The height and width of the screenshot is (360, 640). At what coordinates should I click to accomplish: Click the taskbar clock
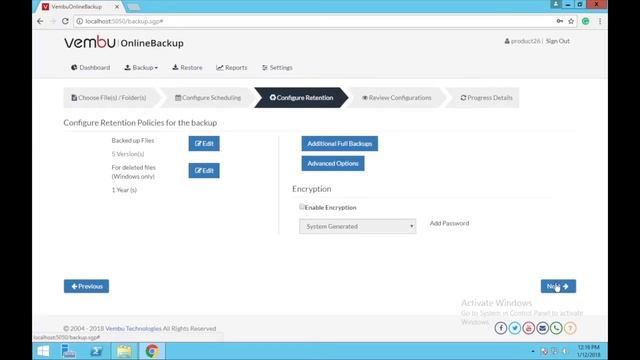[589, 351]
